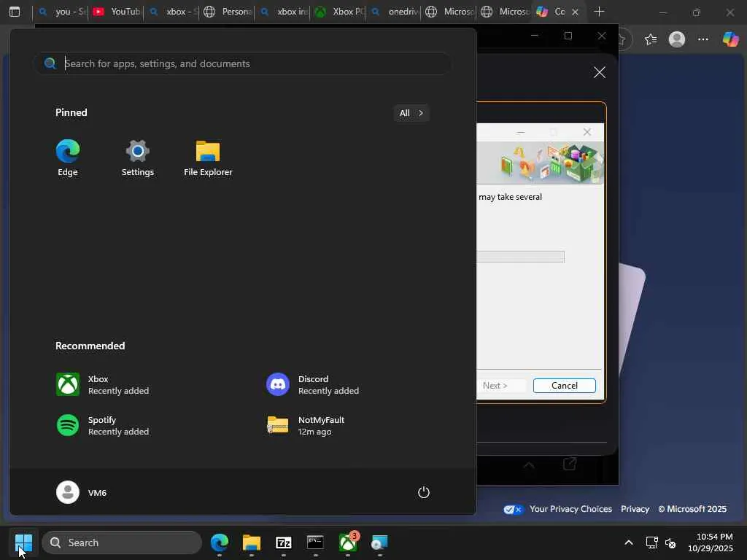The height and width of the screenshot is (560, 747).
Task: Open Edge Settings and more menu
Action: 703,39
